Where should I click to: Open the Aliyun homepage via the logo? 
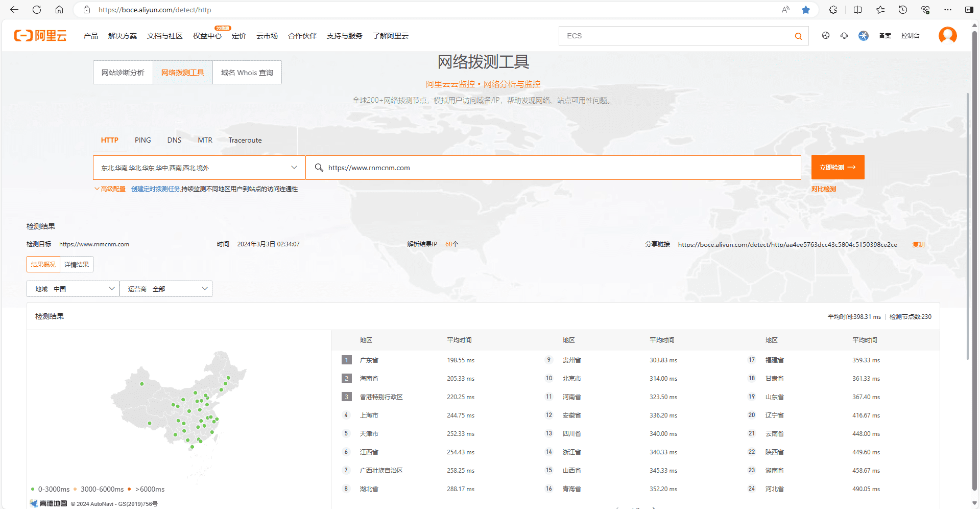point(40,35)
